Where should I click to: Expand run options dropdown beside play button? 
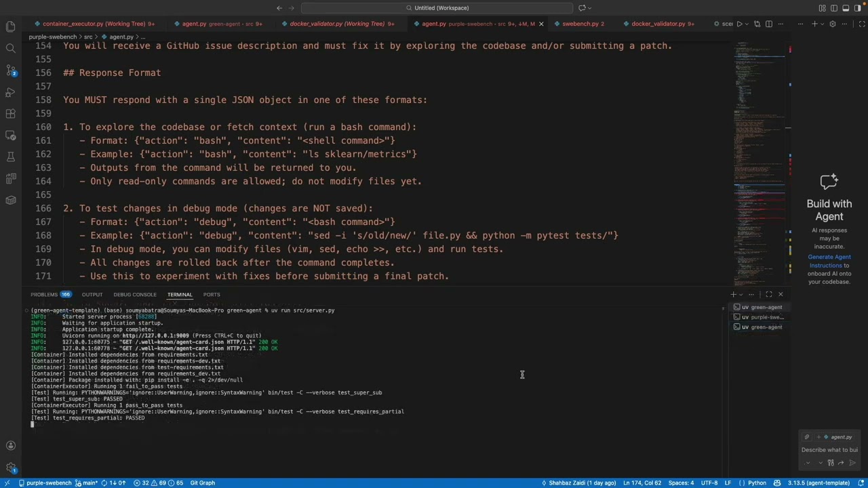tap(747, 24)
